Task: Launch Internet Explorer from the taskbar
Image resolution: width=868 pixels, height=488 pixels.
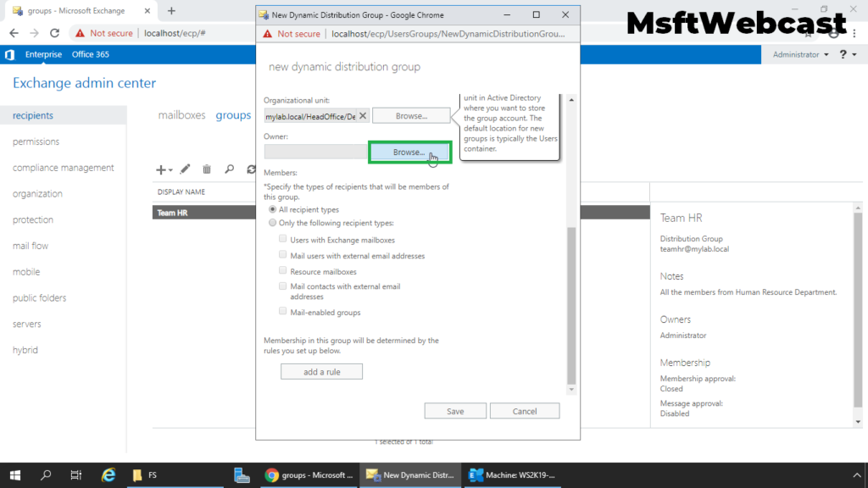Action: pos(108,474)
